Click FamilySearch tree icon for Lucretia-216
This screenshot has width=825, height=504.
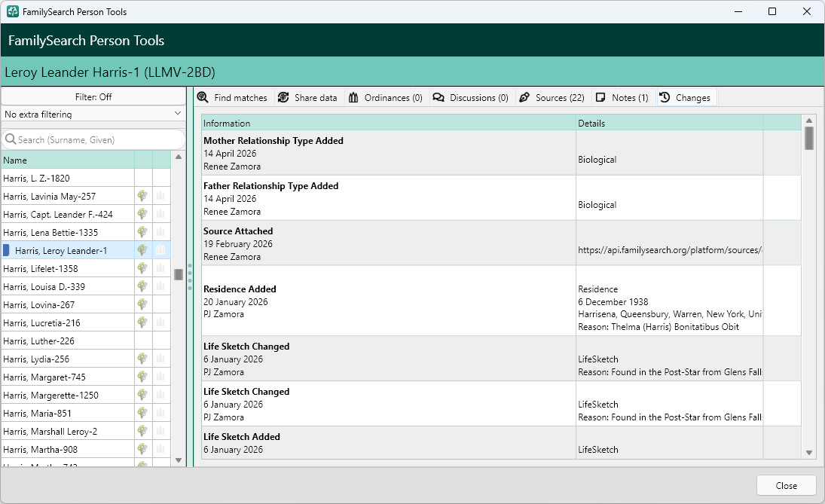(142, 322)
